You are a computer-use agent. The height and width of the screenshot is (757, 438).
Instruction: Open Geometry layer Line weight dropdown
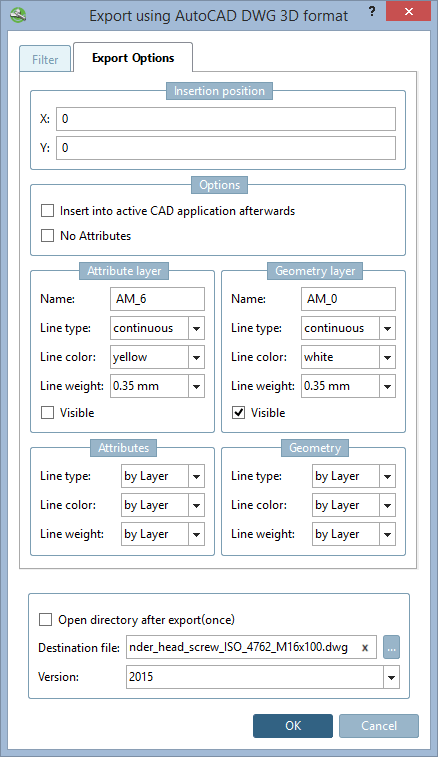pos(348,386)
